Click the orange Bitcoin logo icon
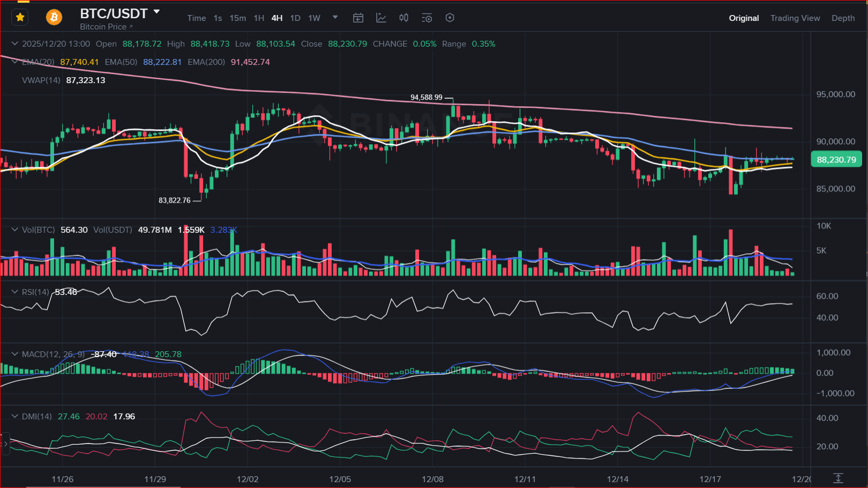Image resolution: width=868 pixels, height=488 pixels. (x=54, y=18)
